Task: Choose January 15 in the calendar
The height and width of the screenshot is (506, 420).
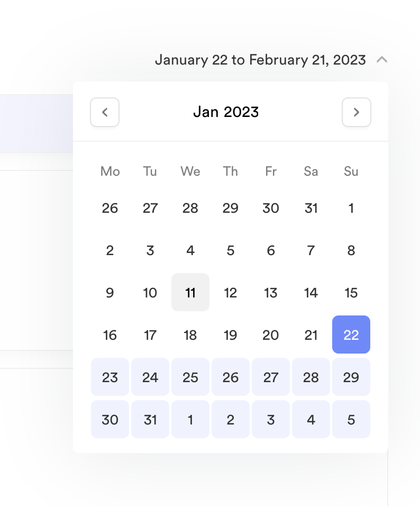Action: (351, 292)
